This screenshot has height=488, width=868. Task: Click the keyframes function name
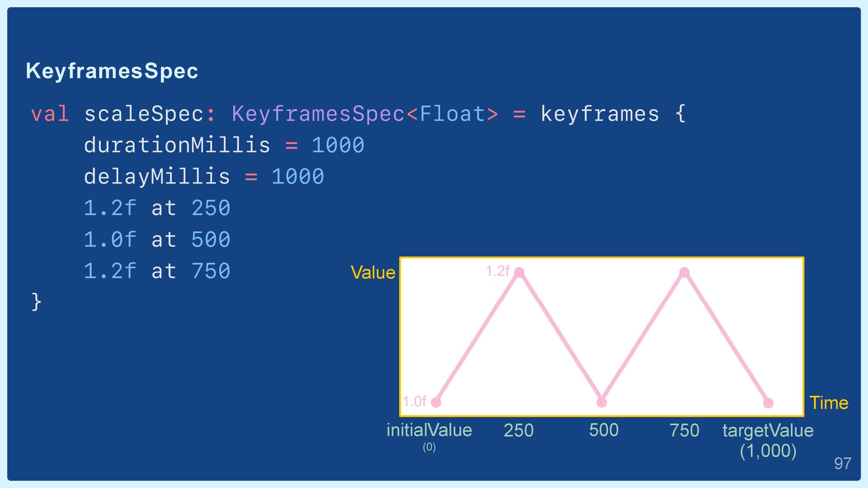pyautogui.click(x=600, y=113)
